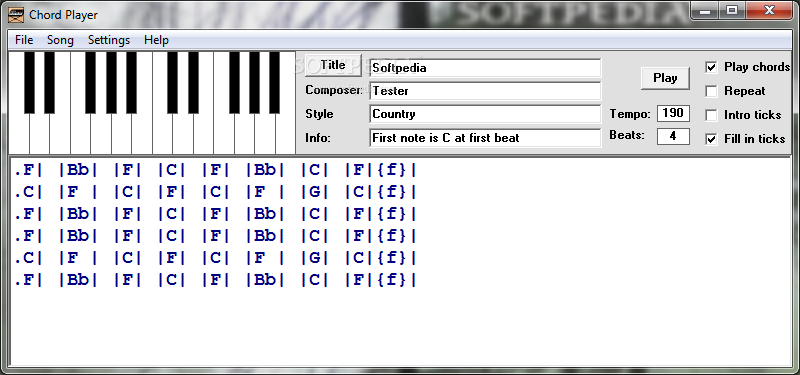The width and height of the screenshot is (800, 375).
Task: Play the highest B white piano key
Action: pyautogui.click(x=285, y=134)
